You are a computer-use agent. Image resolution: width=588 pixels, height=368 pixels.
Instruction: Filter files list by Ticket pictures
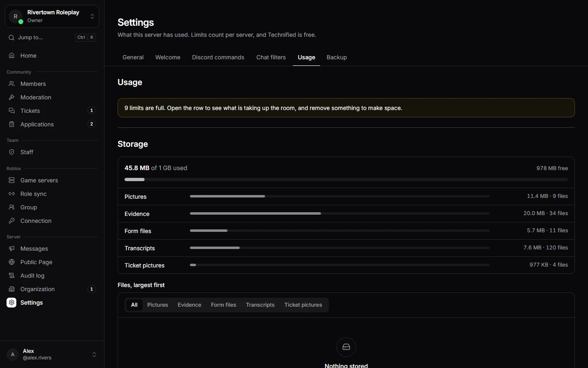303,305
